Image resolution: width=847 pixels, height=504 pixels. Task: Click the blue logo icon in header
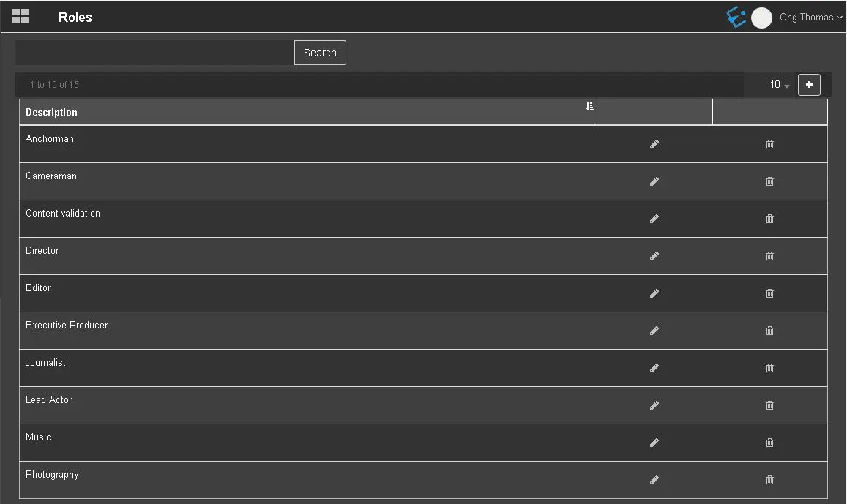(x=736, y=17)
